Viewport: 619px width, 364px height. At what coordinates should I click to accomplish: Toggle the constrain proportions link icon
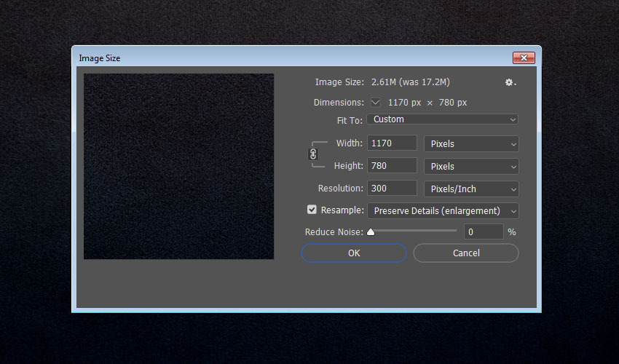(x=313, y=154)
